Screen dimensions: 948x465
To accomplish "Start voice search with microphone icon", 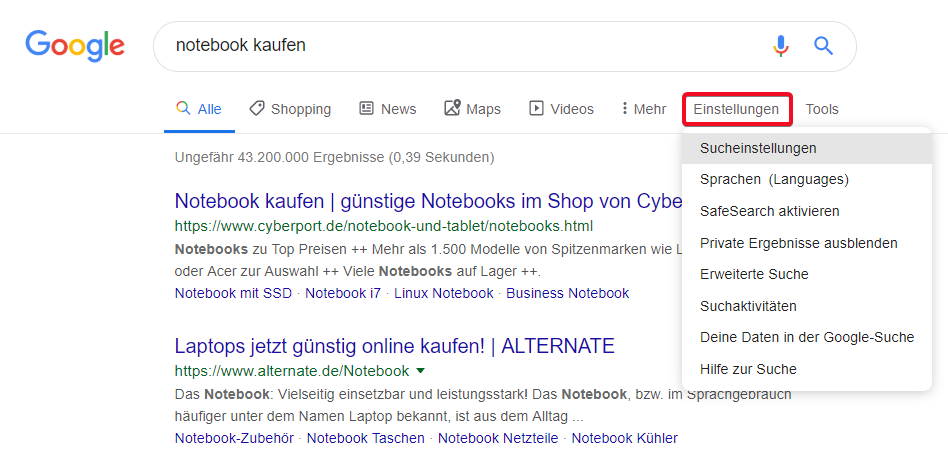I will pyautogui.click(x=781, y=46).
